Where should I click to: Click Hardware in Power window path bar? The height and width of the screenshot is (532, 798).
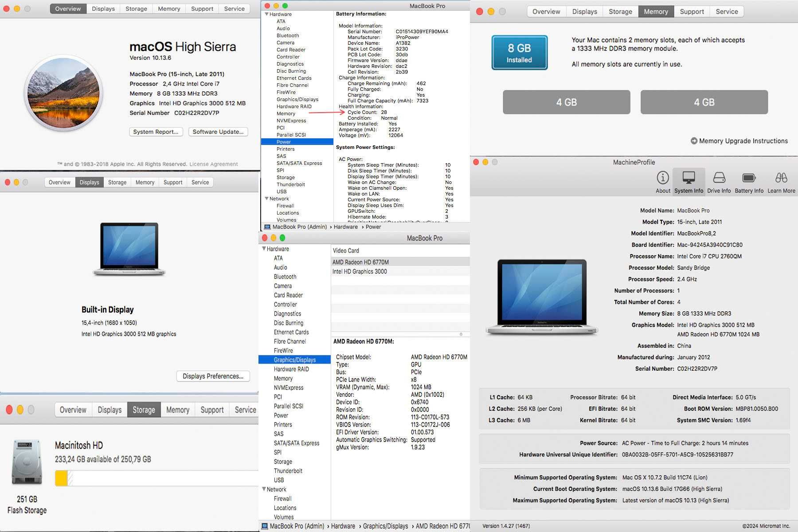[345, 227]
